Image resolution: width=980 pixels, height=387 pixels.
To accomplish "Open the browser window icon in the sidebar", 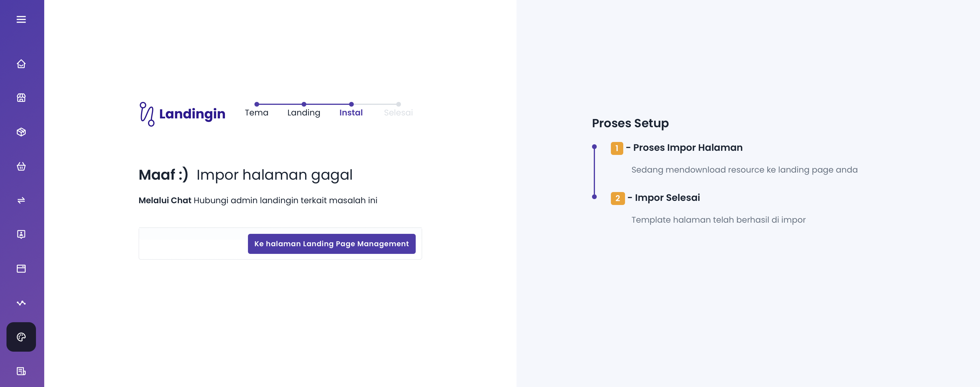I will tap(21, 269).
